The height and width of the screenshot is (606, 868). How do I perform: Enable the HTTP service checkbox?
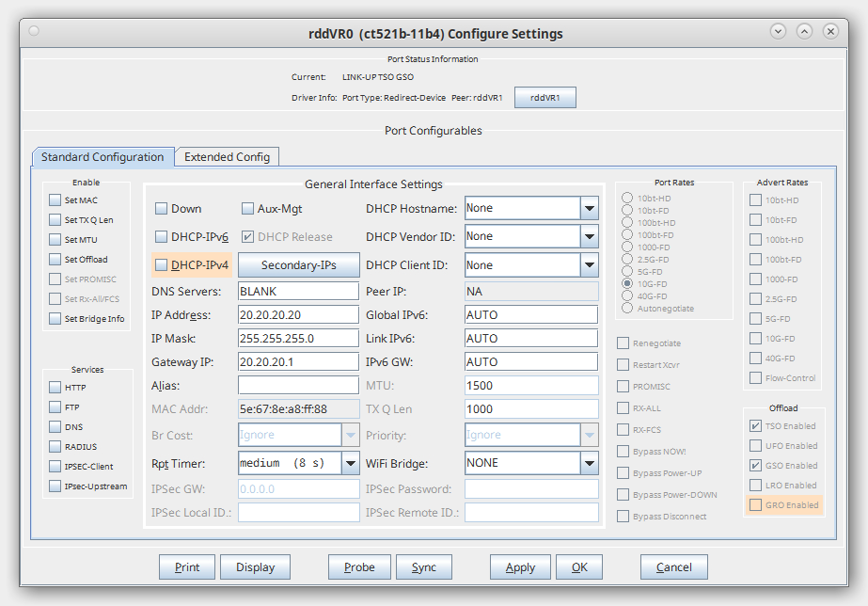[55, 388]
